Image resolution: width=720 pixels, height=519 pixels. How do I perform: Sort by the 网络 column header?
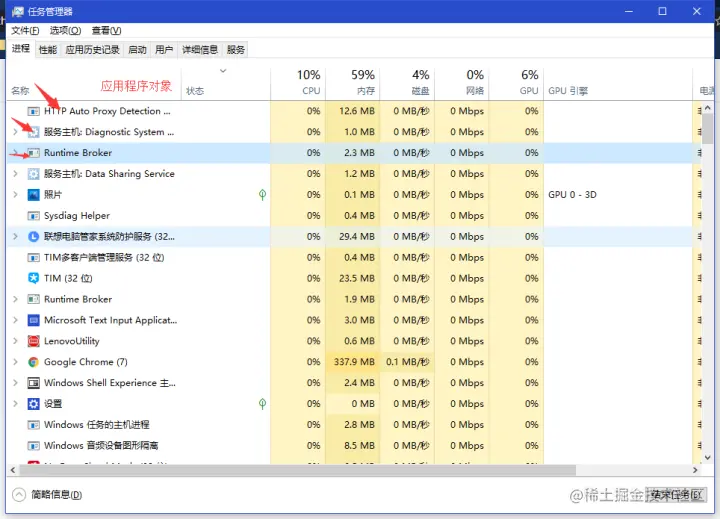pyautogui.click(x=461, y=83)
